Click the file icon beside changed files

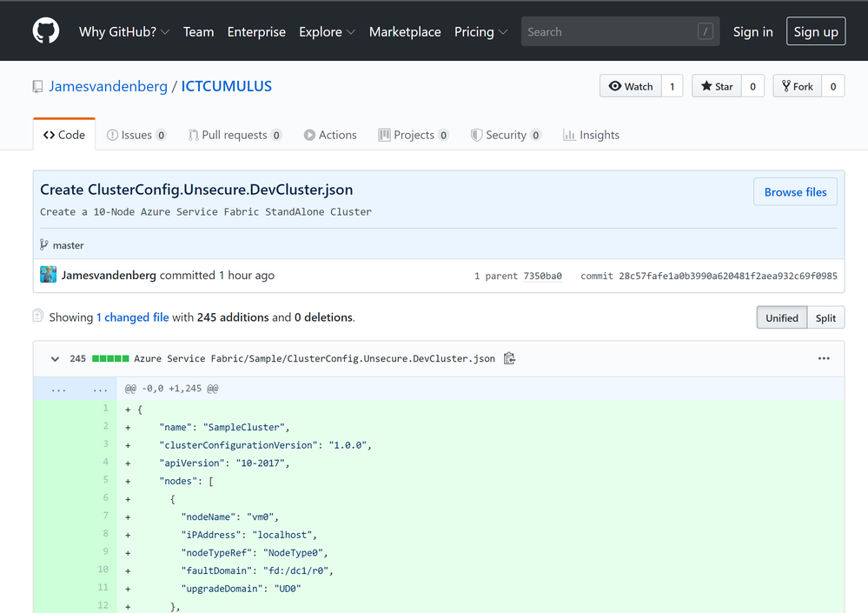coord(38,316)
